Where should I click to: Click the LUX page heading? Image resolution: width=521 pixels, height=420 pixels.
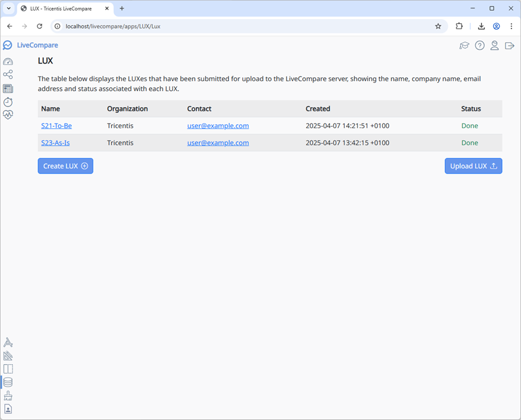(46, 61)
